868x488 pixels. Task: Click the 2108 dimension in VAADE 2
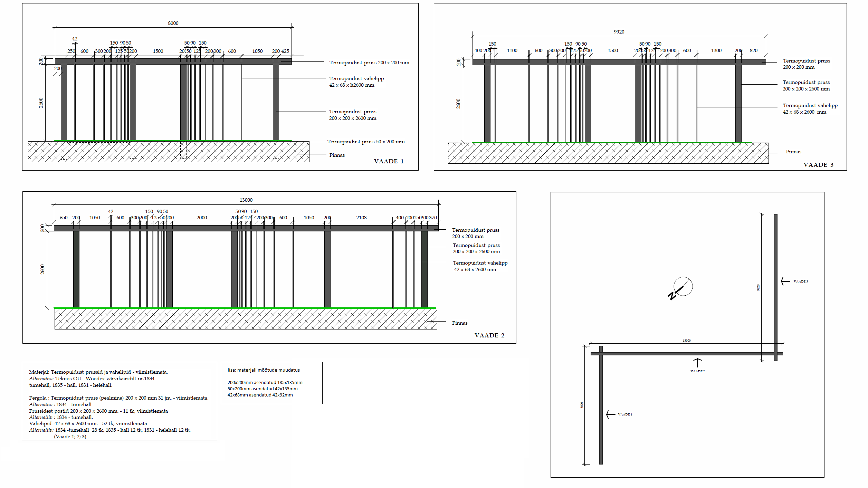[361, 218]
